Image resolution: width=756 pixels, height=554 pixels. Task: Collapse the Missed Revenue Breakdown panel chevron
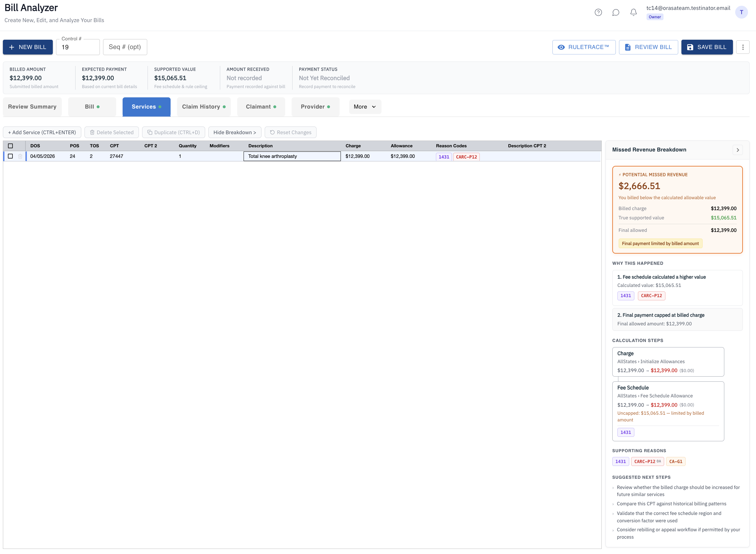[737, 150]
